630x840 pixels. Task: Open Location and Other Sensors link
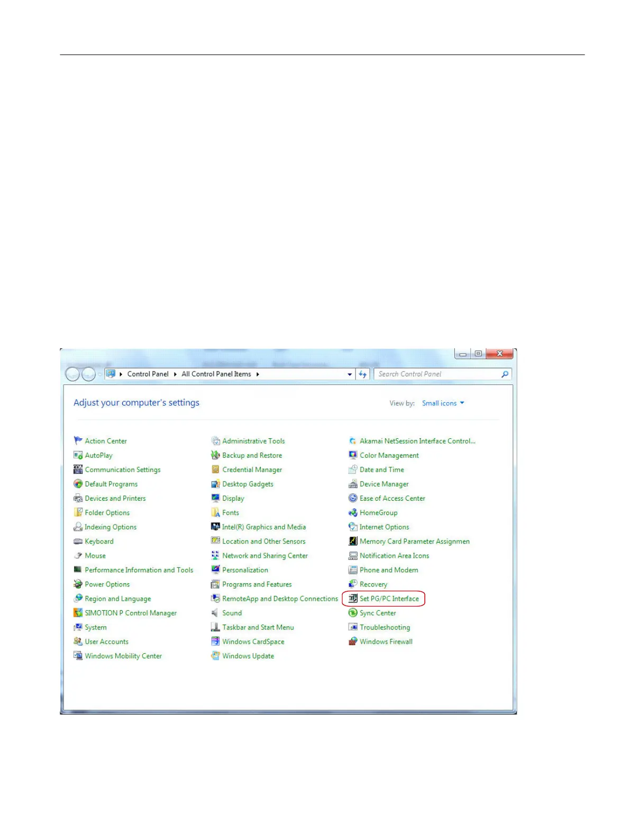264,541
